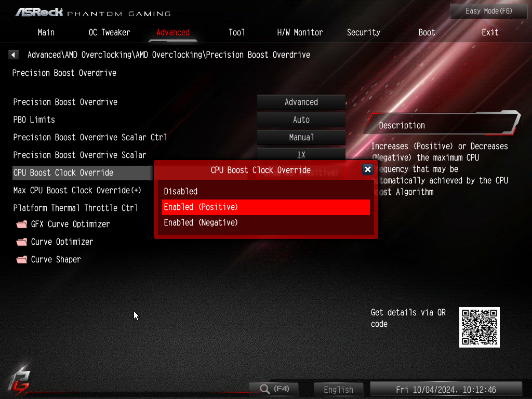This screenshot has height=399, width=532.
Task: Click the QR code image
Action: tap(479, 327)
